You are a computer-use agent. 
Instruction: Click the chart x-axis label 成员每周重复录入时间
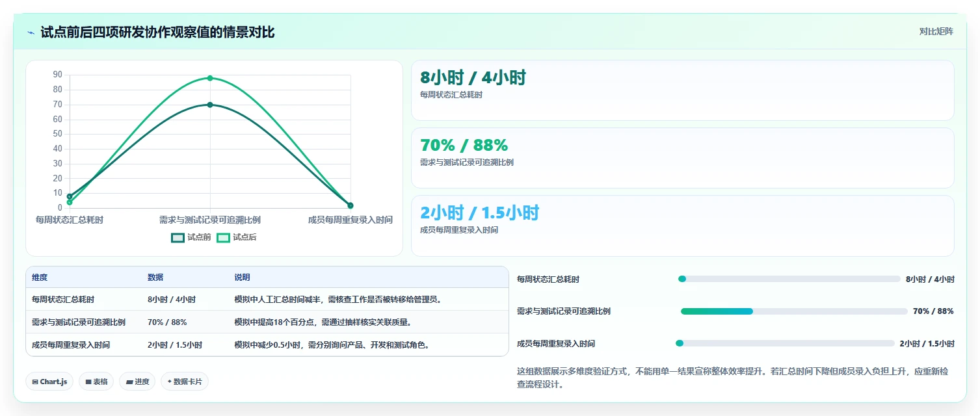pyautogui.click(x=351, y=220)
